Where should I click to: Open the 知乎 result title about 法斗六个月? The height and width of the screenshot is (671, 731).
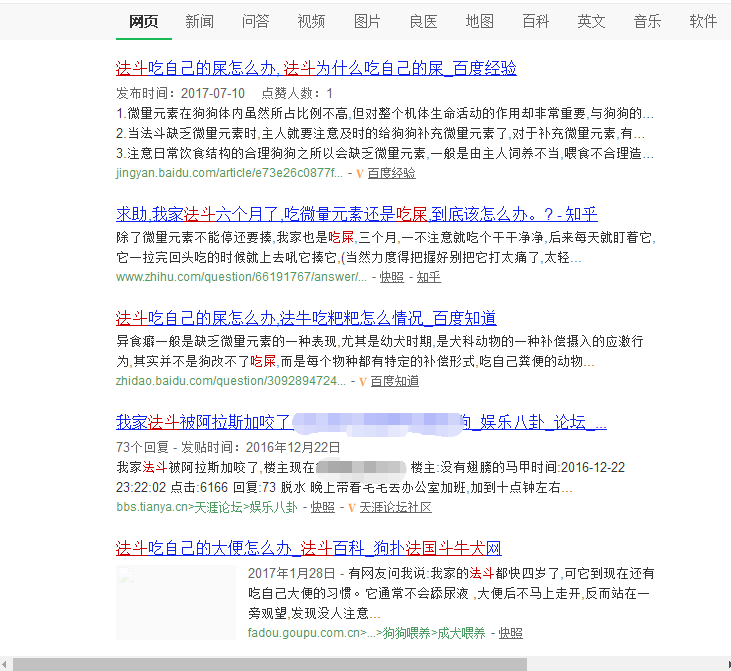pyautogui.click(x=357, y=214)
